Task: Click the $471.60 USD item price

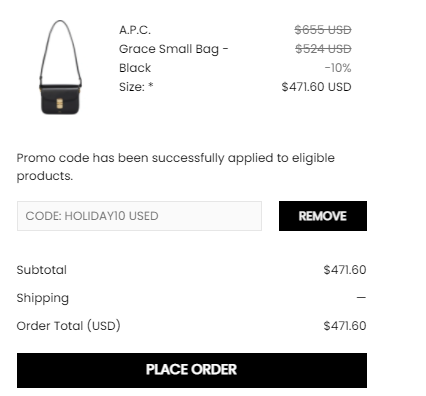Action: pyautogui.click(x=316, y=87)
